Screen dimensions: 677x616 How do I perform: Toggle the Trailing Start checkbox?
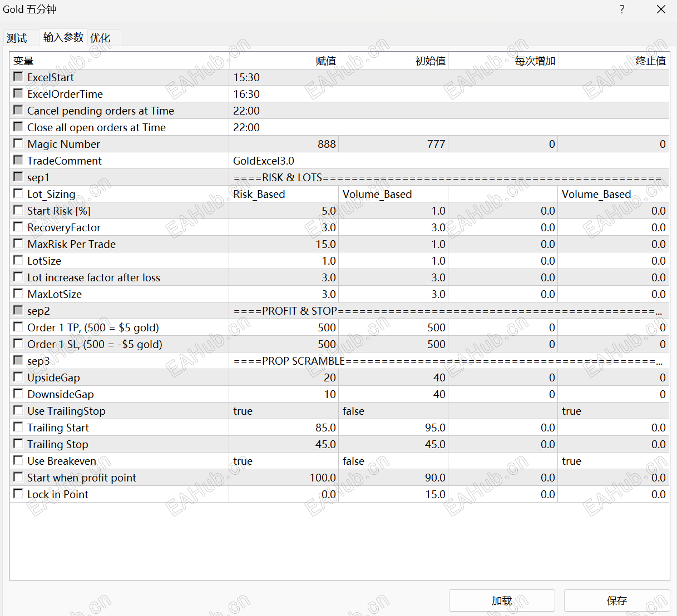point(18,427)
